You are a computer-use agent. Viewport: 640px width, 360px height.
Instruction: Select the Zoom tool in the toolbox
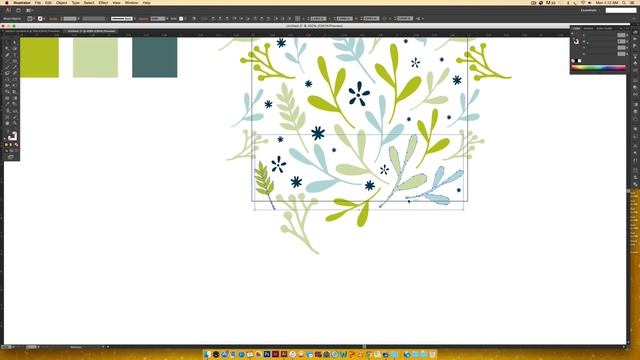[15, 123]
